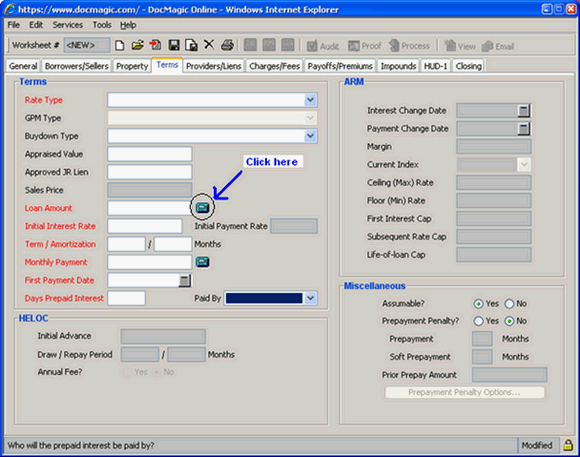
Task: Click the Monthly Payment input field
Action: tap(150, 262)
